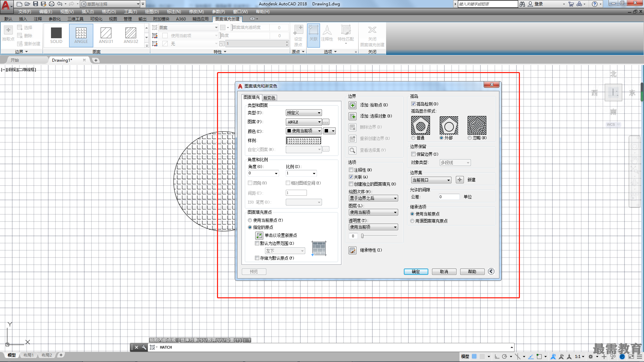Add a new drawing tab with plus
Viewport: 644px width, 362px height.
click(x=96, y=60)
